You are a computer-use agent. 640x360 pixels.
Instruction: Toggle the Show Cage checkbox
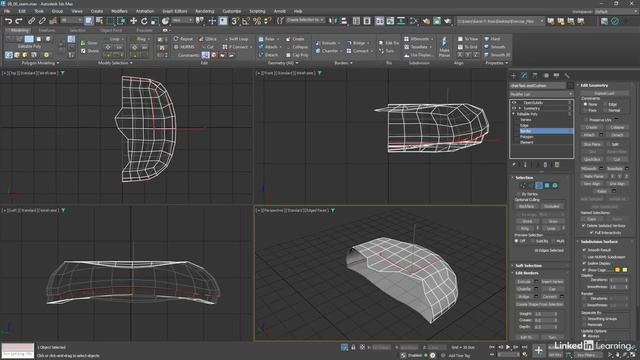pyautogui.click(x=584, y=270)
